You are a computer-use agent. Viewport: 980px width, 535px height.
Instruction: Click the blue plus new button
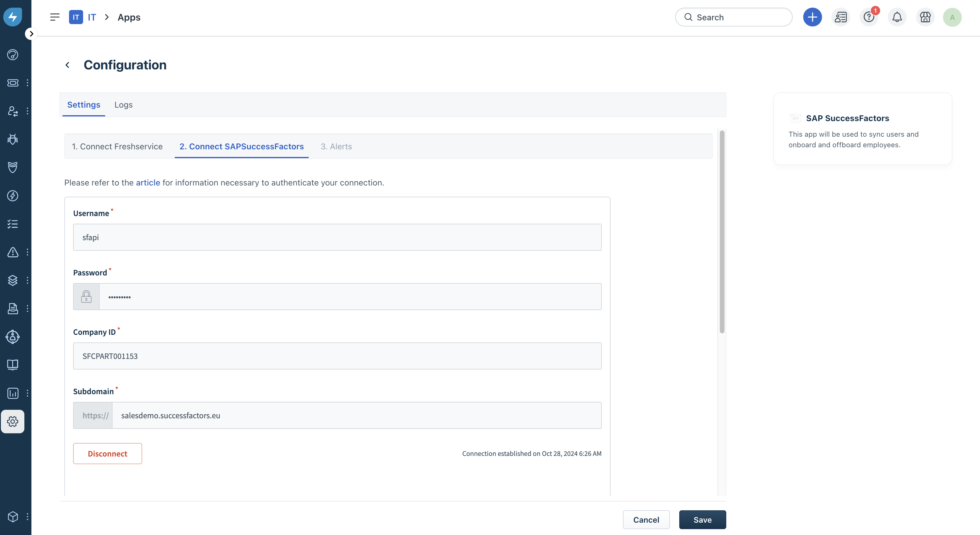pyautogui.click(x=812, y=17)
